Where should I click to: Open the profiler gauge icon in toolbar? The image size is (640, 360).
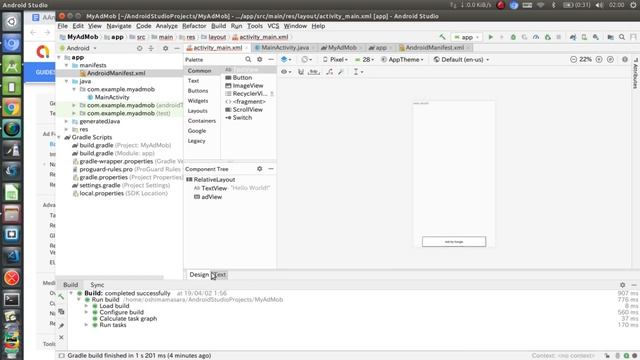tap(536, 37)
